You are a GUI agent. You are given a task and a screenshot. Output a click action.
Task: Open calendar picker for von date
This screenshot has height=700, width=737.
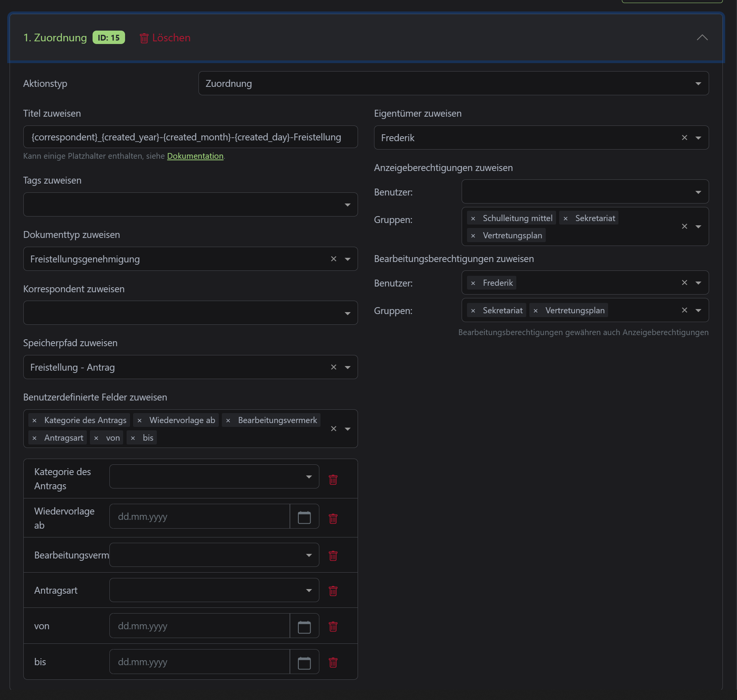304,627
